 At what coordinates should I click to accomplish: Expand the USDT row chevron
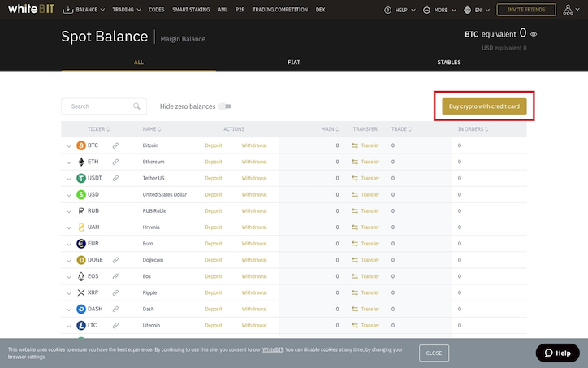coord(68,179)
